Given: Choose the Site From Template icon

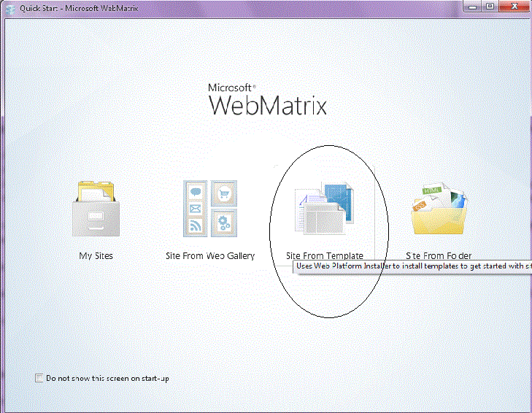Looking at the screenshot, I should 324,208.
